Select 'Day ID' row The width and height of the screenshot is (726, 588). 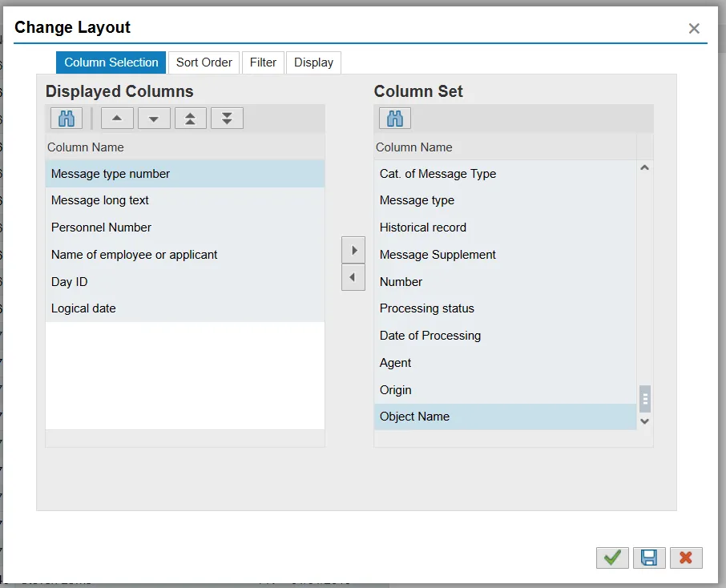[x=185, y=281]
